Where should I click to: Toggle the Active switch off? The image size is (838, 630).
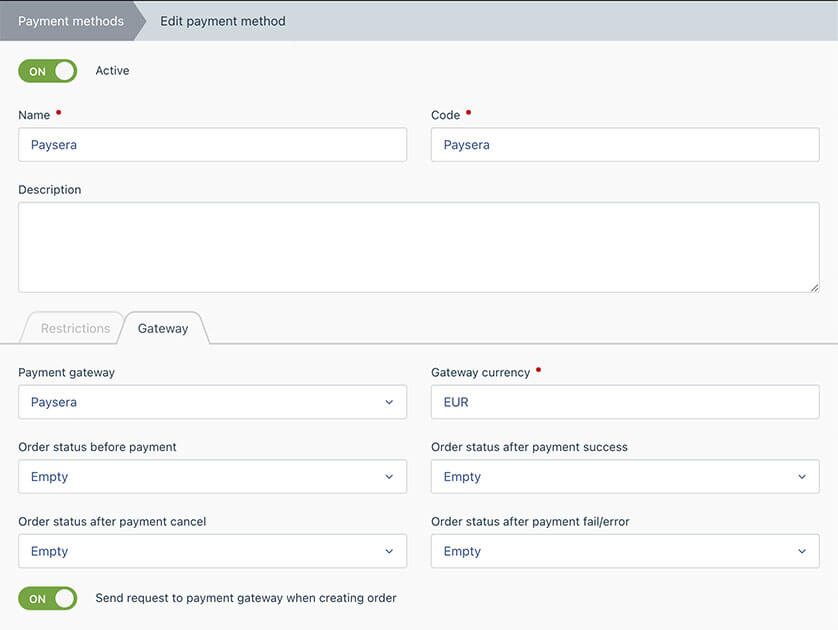click(x=48, y=71)
